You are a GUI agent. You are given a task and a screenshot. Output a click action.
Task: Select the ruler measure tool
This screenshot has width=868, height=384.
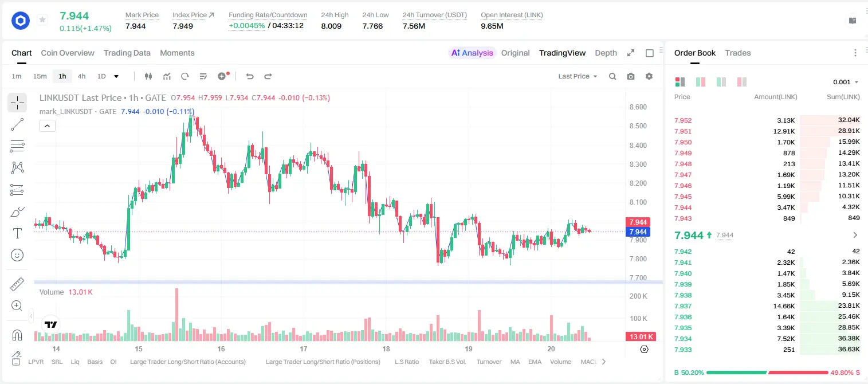[17, 284]
